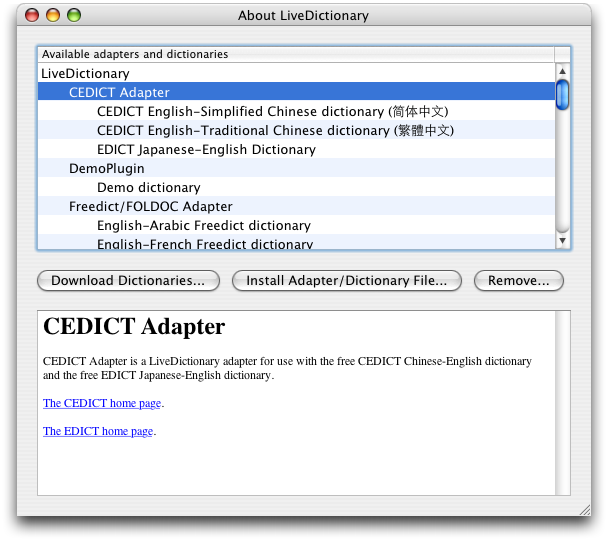Minimize the window with yellow button
The width and height of the screenshot is (608, 539).
pos(53,15)
